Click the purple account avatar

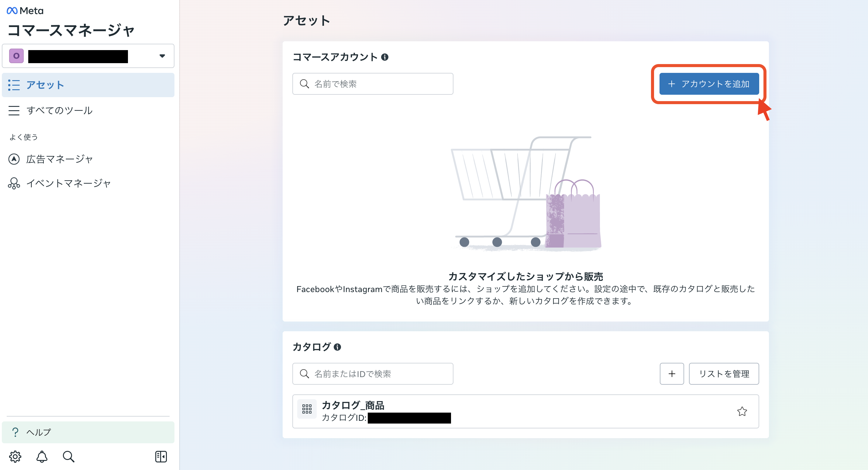[16, 56]
